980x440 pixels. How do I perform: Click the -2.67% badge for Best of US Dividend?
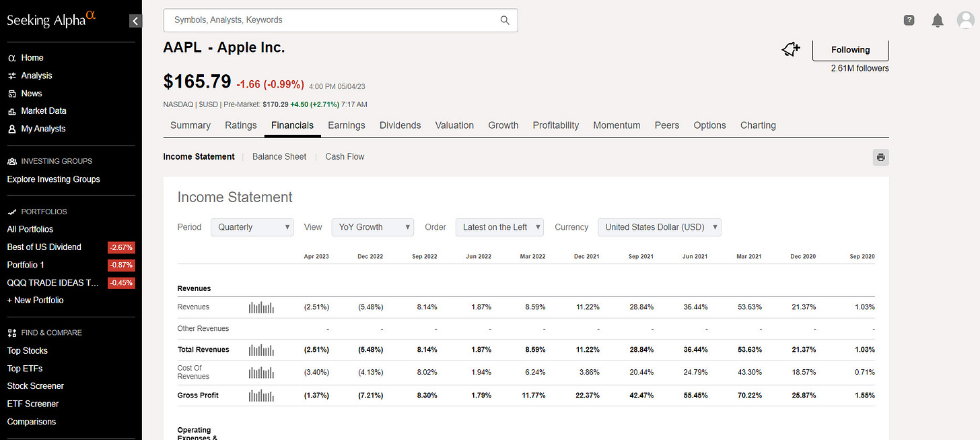122,247
